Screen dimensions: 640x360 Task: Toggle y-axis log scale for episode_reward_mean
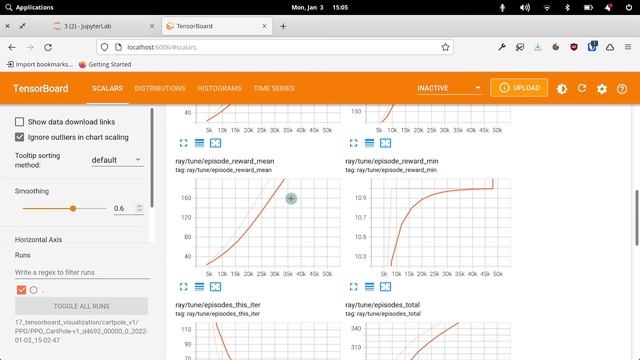coord(199,287)
